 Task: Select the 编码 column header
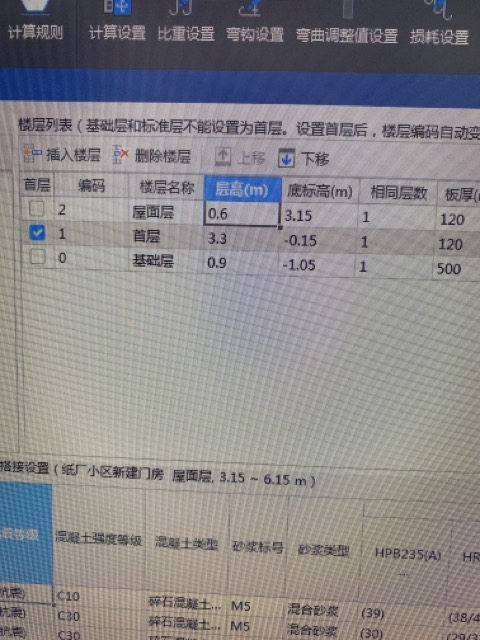91,186
